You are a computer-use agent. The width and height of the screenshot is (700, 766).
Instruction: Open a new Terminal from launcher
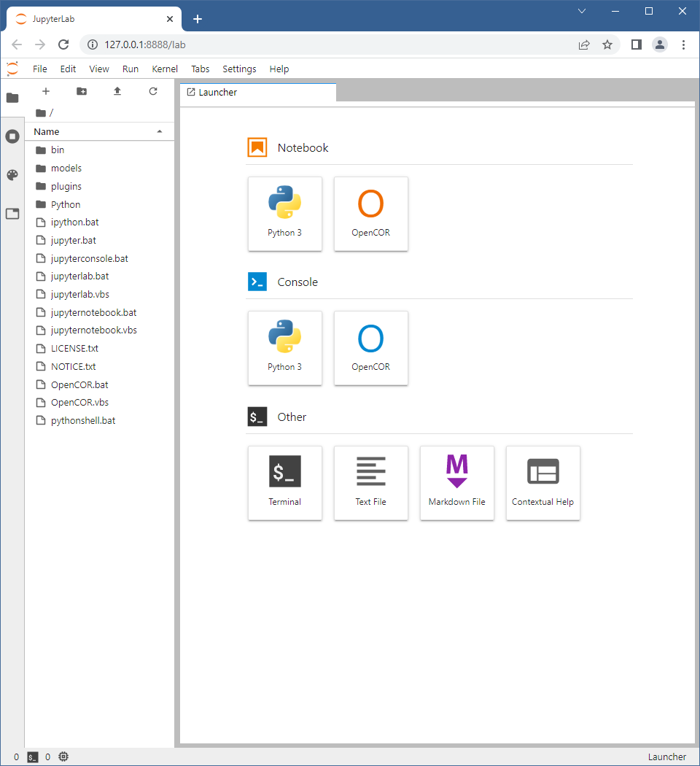pyautogui.click(x=284, y=483)
